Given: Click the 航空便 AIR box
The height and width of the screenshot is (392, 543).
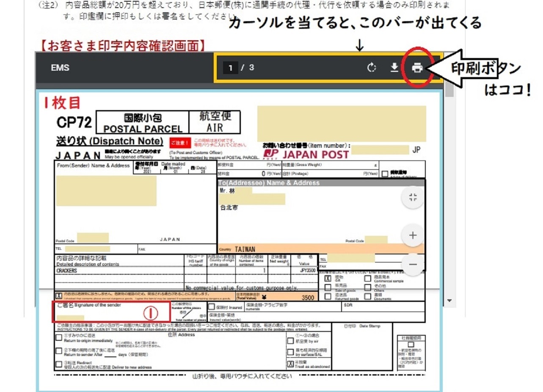Looking at the screenshot, I should coord(215,121).
